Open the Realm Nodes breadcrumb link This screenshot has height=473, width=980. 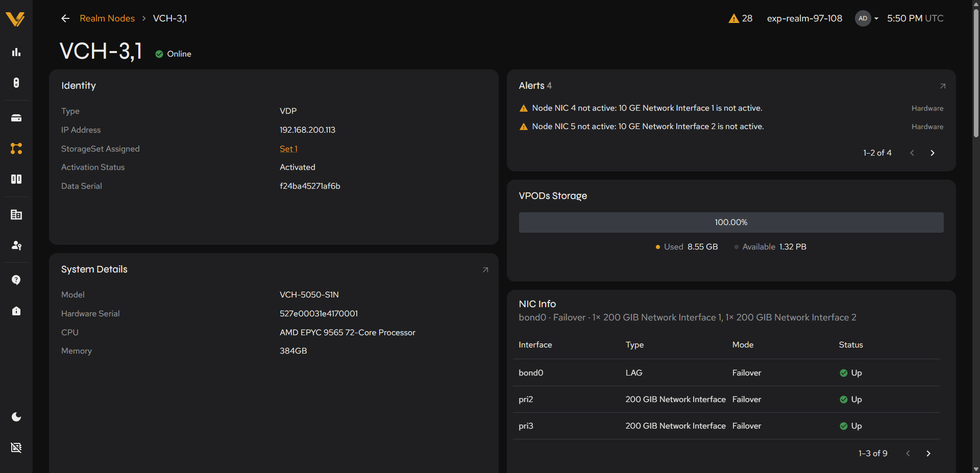point(107,18)
